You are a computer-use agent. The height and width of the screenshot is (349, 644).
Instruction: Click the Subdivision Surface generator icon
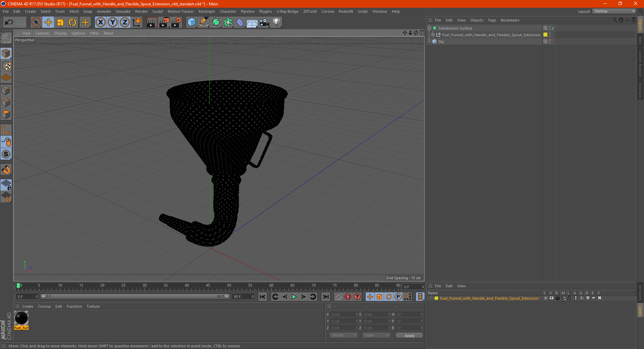(x=216, y=22)
